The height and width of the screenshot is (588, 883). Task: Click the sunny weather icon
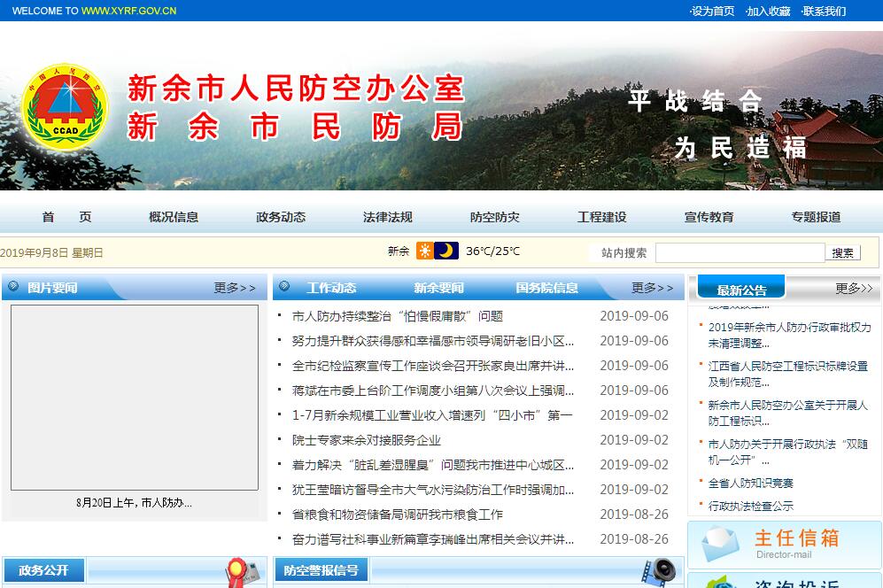pyautogui.click(x=425, y=251)
